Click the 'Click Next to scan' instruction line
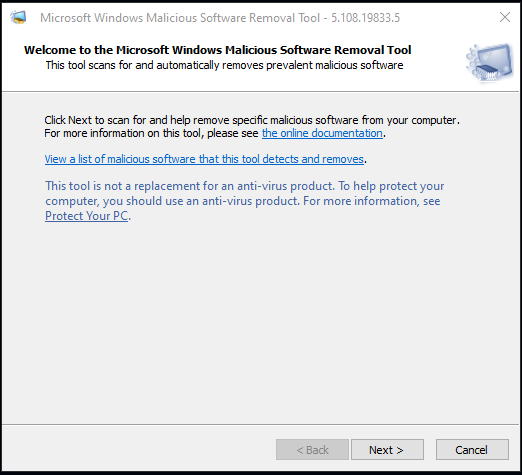 click(x=252, y=120)
